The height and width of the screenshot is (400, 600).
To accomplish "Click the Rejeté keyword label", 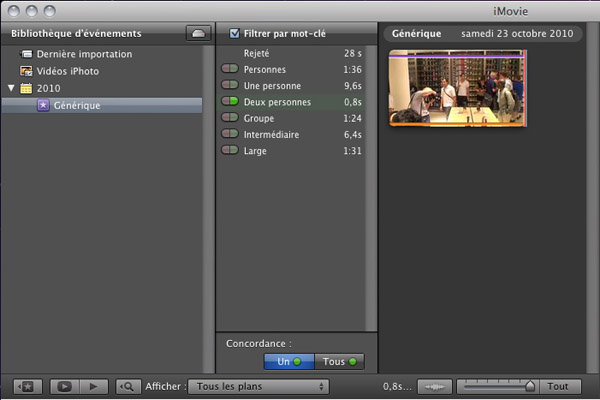I will (x=256, y=53).
